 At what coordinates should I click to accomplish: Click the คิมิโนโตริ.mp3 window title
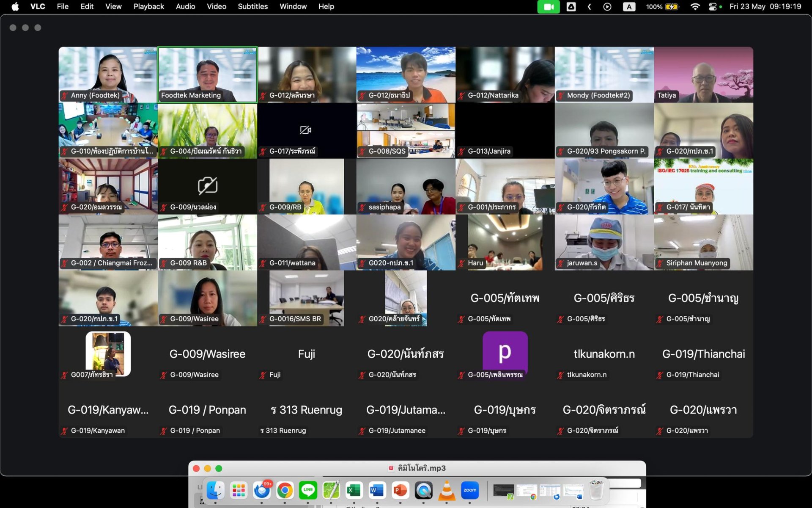422,468
